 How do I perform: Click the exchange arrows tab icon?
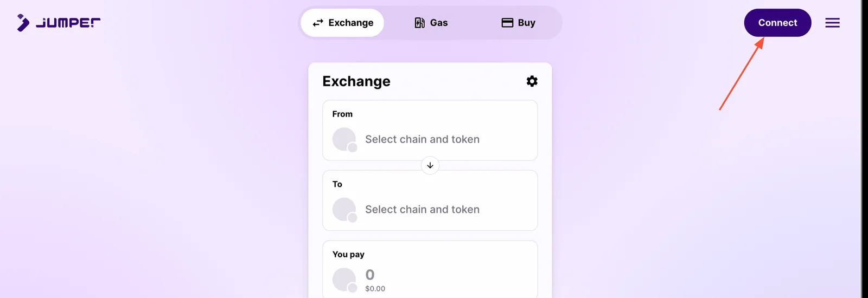coord(318,23)
